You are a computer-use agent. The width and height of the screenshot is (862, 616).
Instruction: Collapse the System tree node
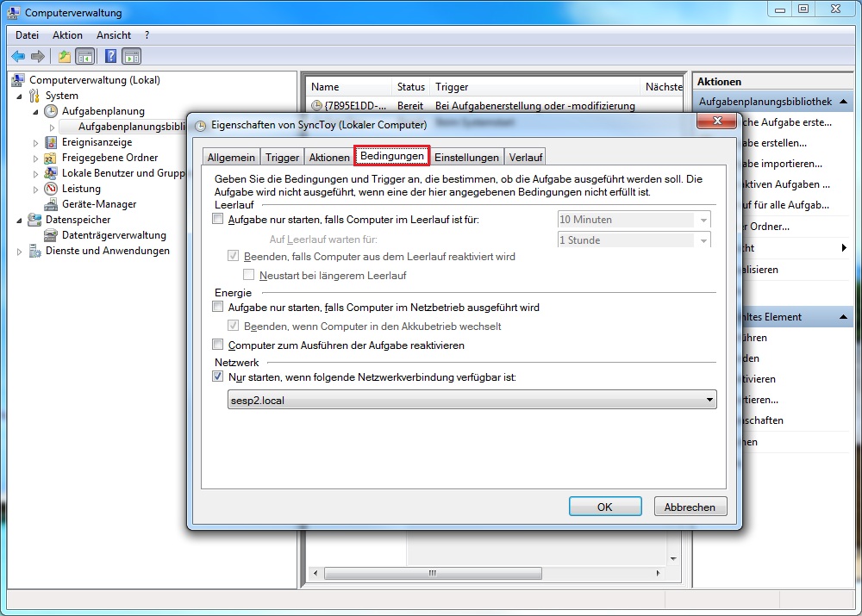click(20, 96)
